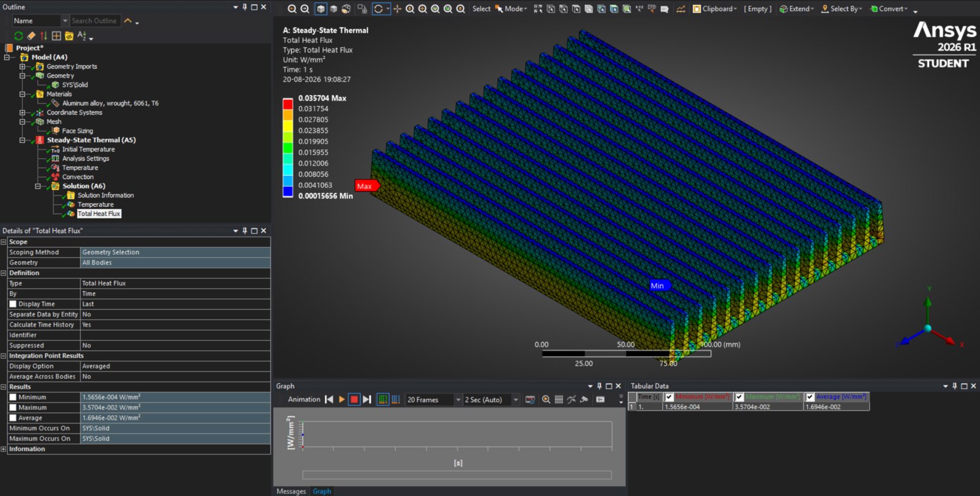
Task: Select distributed frames animation mode
Action: (383, 399)
